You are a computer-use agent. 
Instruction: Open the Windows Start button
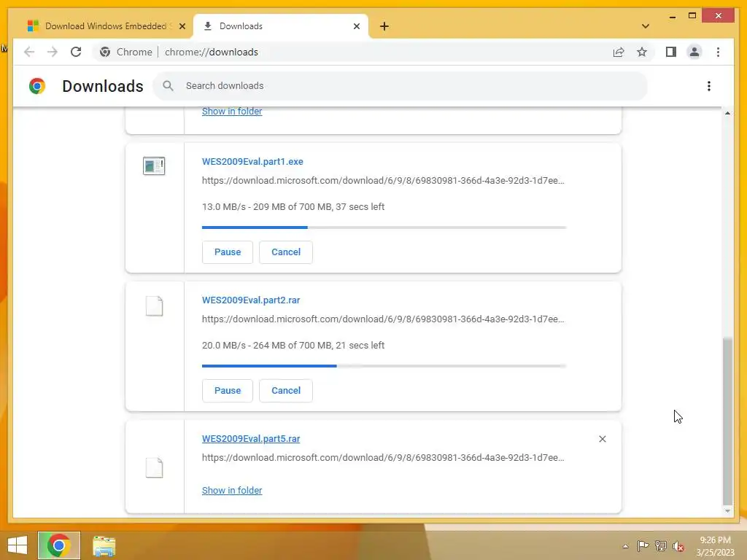pyautogui.click(x=18, y=545)
